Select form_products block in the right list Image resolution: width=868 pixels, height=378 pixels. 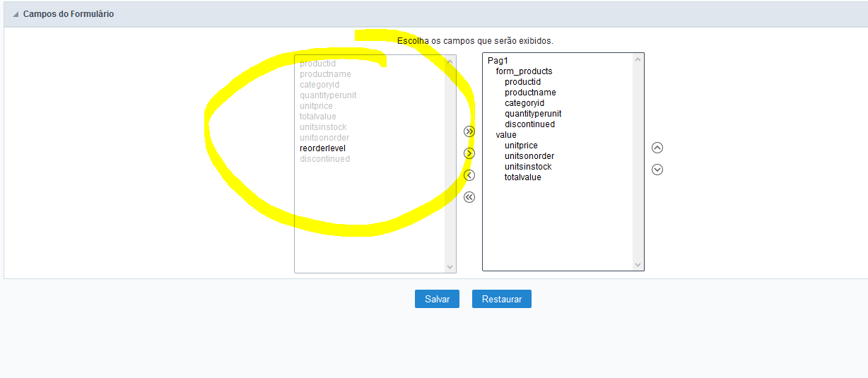[x=524, y=71]
